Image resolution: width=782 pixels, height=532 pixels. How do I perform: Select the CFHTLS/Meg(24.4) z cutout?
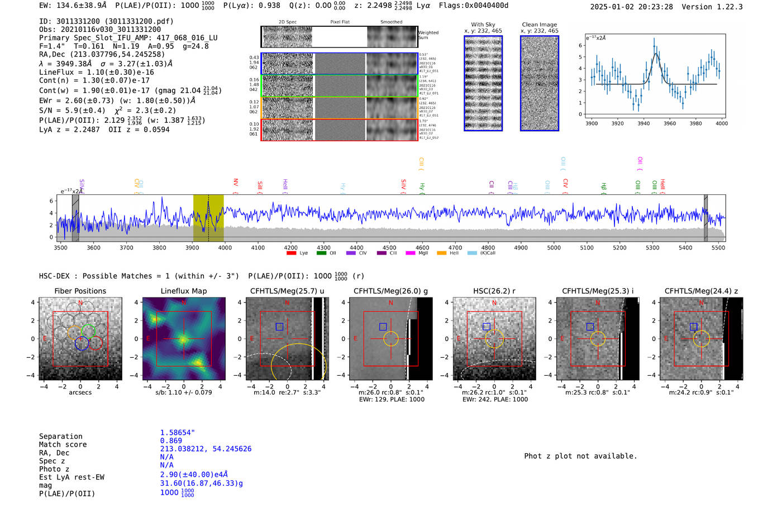(701, 339)
